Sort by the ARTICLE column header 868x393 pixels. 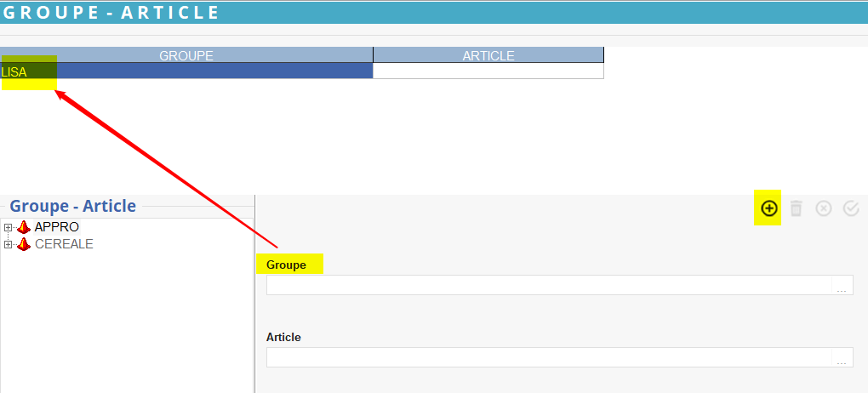(488, 55)
